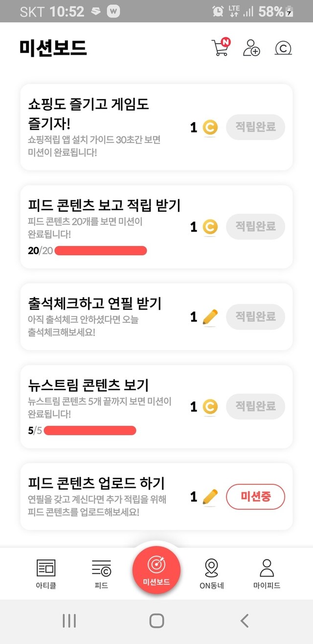Screen dimensions: 313x644
Task: Tap the add friend icon
Action: coord(251,48)
